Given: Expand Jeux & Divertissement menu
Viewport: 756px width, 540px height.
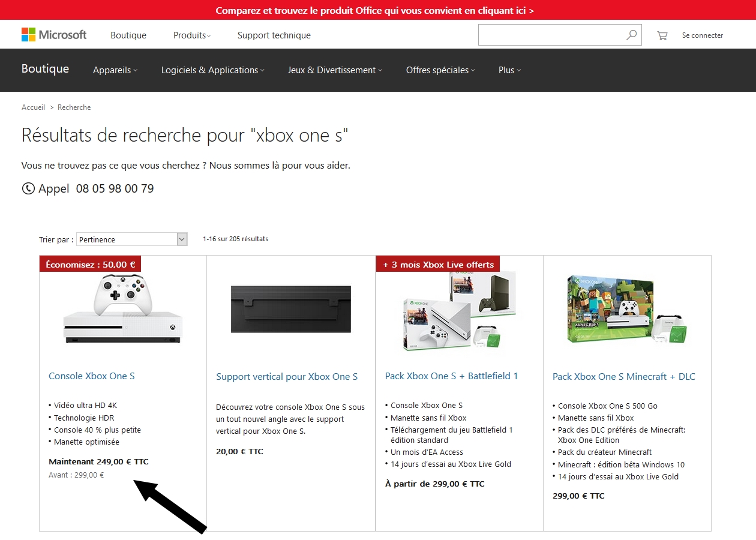Looking at the screenshot, I should click(x=335, y=70).
